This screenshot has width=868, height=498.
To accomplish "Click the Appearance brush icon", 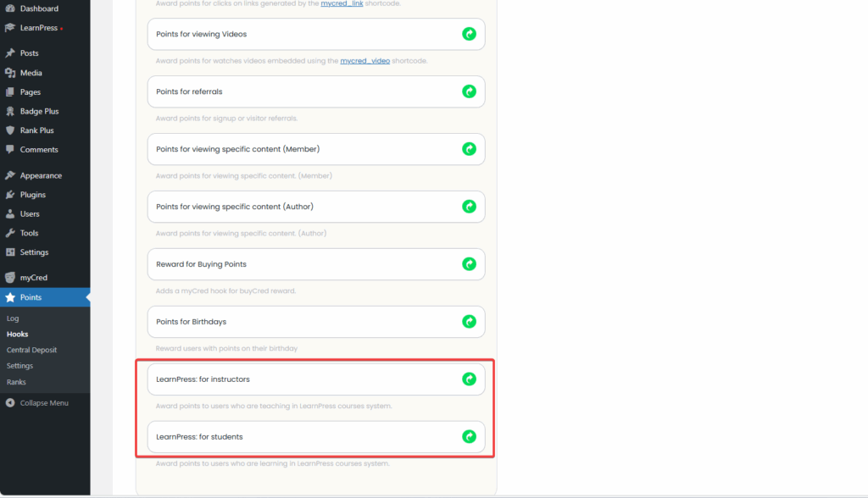I will 10,175.
